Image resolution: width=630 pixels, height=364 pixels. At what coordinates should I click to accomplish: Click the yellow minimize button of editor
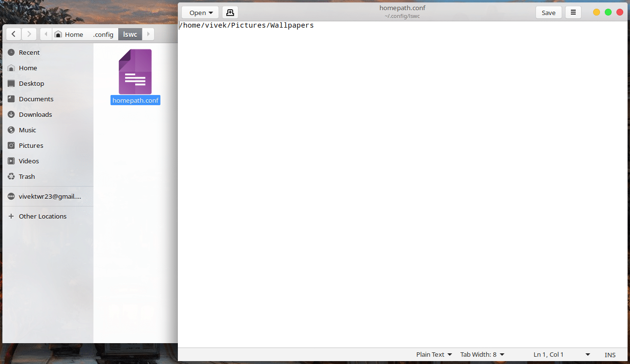[x=597, y=13]
